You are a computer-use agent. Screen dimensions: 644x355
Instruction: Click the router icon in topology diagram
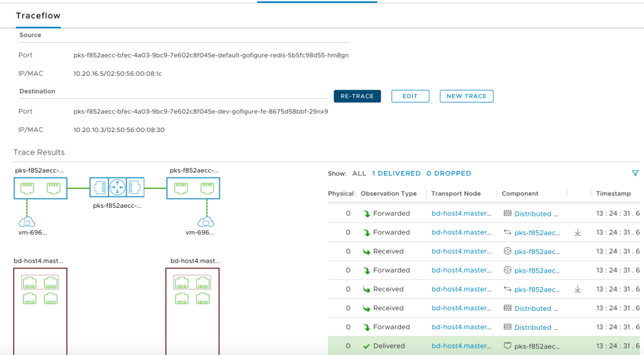click(117, 188)
